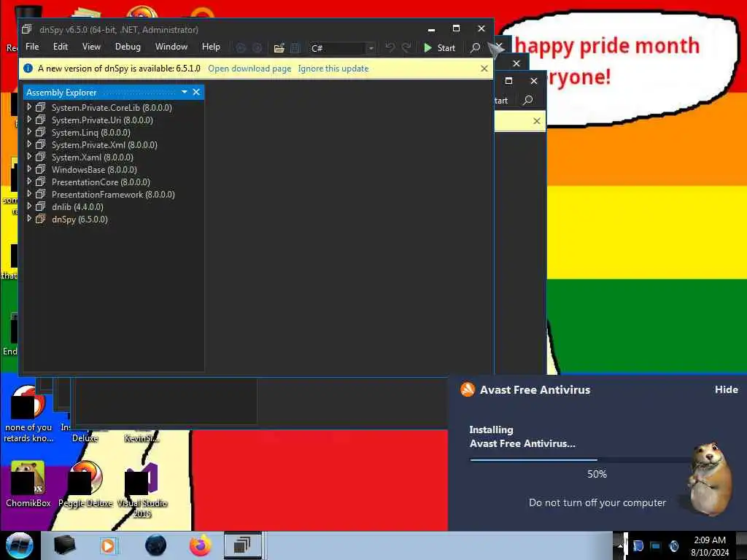The height and width of the screenshot is (560, 747).
Task: Click assembly icon beside dnSpy (6.5.0.0)
Action: tap(41, 219)
